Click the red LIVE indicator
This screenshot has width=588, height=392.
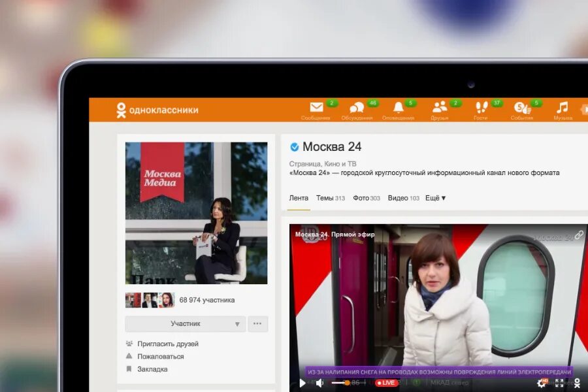pyautogui.click(x=386, y=383)
